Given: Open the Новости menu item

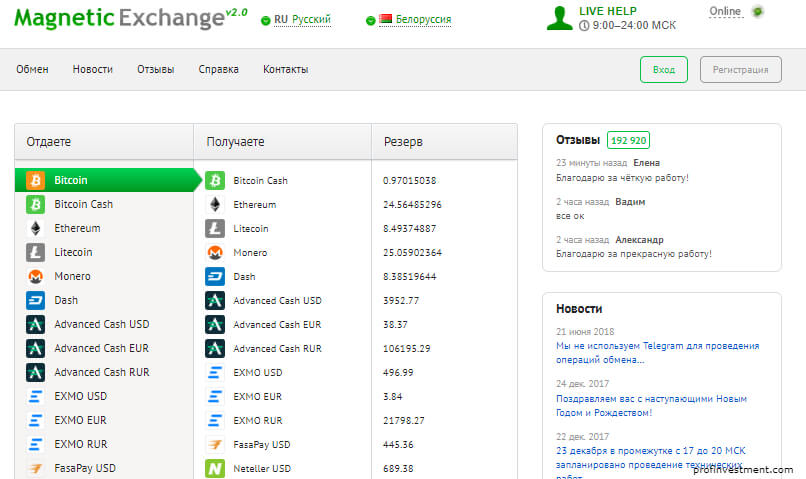Looking at the screenshot, I should point(93,69).
